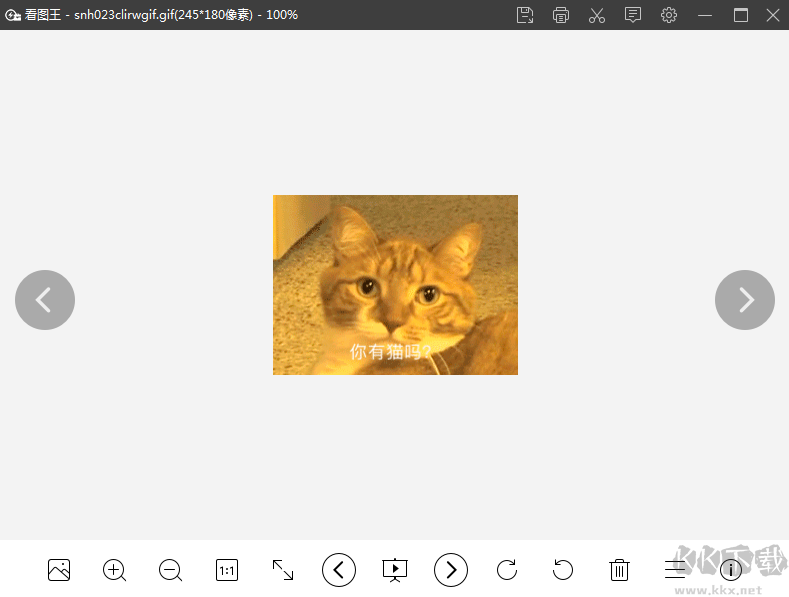
Task: Click the cat GIF image
Action: tap(395, 285)
